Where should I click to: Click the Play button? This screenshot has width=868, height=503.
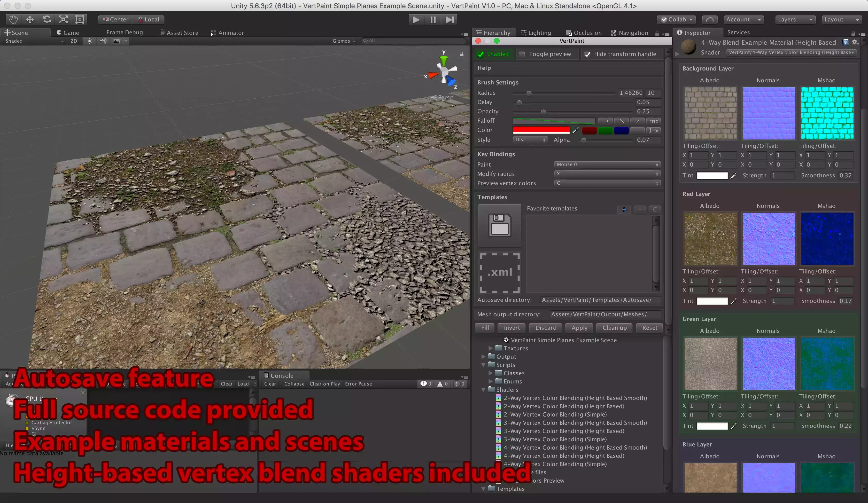416,20
